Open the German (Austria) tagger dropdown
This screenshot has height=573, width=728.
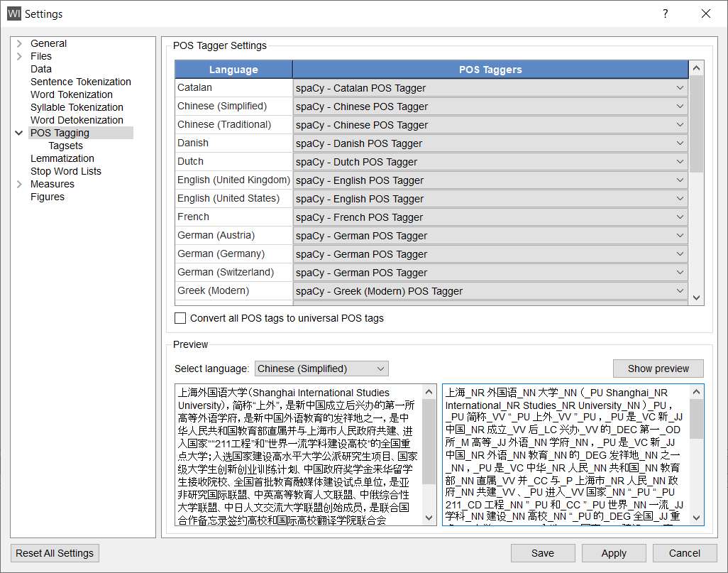click(490, 236)
